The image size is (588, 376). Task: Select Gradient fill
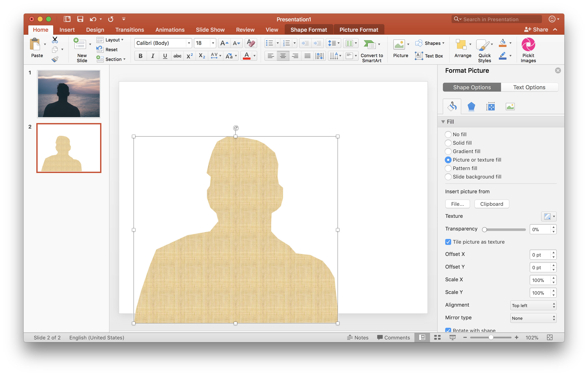(x=448, y=151)
